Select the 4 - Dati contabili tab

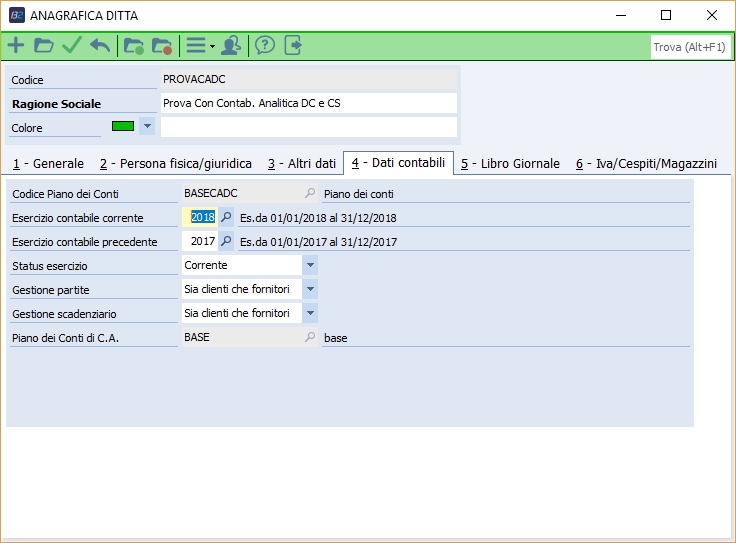(x=398, y=163)
